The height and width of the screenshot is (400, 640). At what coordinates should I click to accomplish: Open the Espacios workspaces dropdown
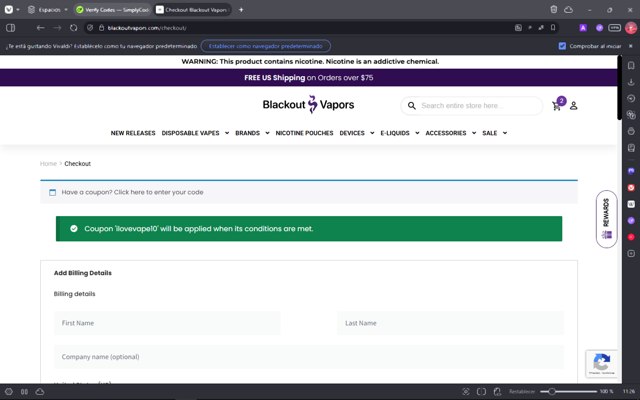tap(48, 9)
